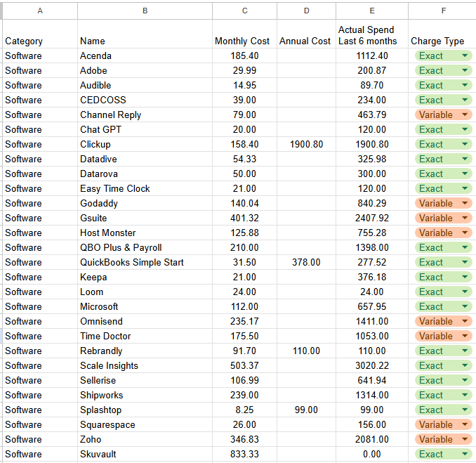Select the Acenda name cell
476x463 pixels.
click(x=145, y=56)
